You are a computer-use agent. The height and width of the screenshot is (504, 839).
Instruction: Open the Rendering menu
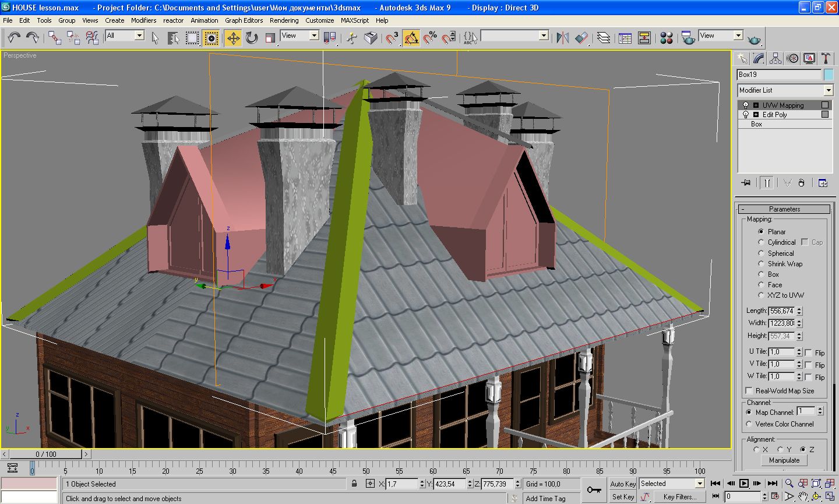click(284, 20)
